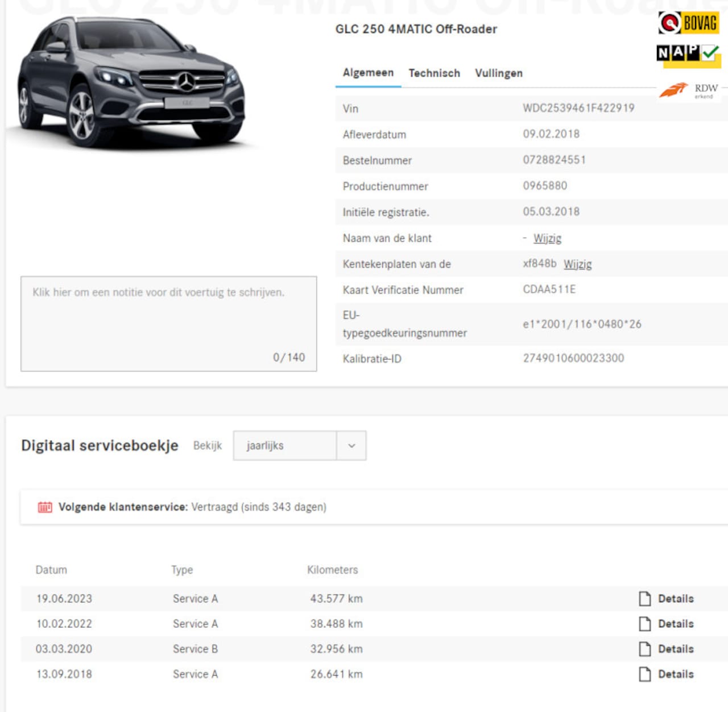Click the date 13.09.2018
This screenshot has height=712, width=728.
(x=64, y=674)
